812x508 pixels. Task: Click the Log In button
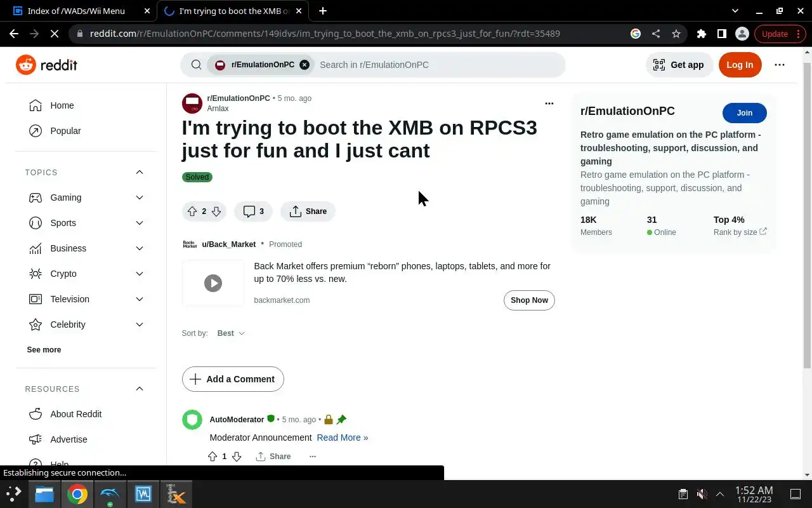pos(740,65)
